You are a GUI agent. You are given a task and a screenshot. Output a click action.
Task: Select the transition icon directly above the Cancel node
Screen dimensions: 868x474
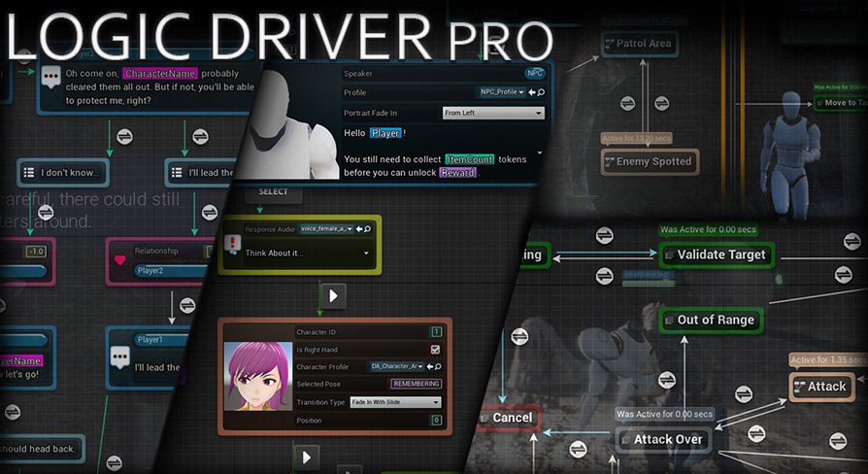tap(519, 337)
